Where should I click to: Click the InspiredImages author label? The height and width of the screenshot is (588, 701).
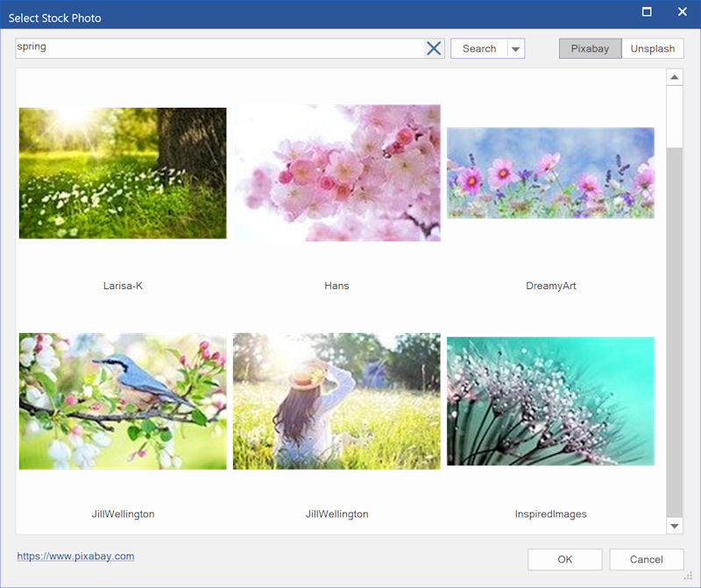click(x=551, y=514)
